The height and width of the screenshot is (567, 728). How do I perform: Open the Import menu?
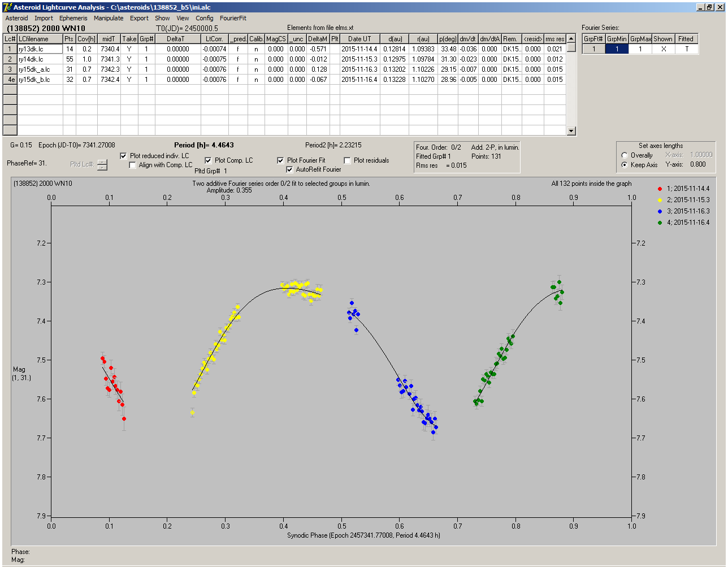(44, 18)
